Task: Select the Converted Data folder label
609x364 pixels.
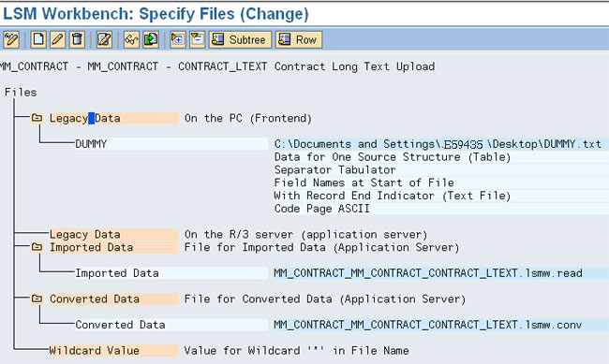Action: pyautogui.click(x=112, y=298)
